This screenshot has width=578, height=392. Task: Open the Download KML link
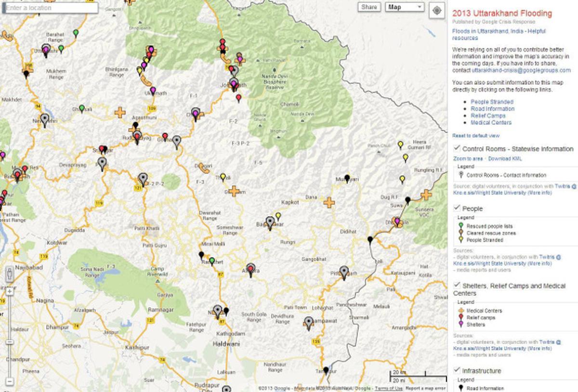(x=505, y=157)
